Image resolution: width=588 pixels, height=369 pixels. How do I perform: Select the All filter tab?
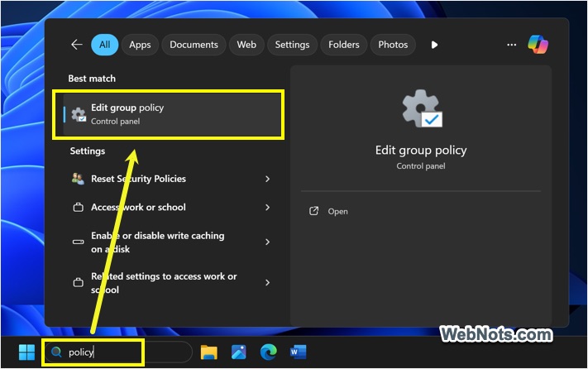[x=105, y=45]
